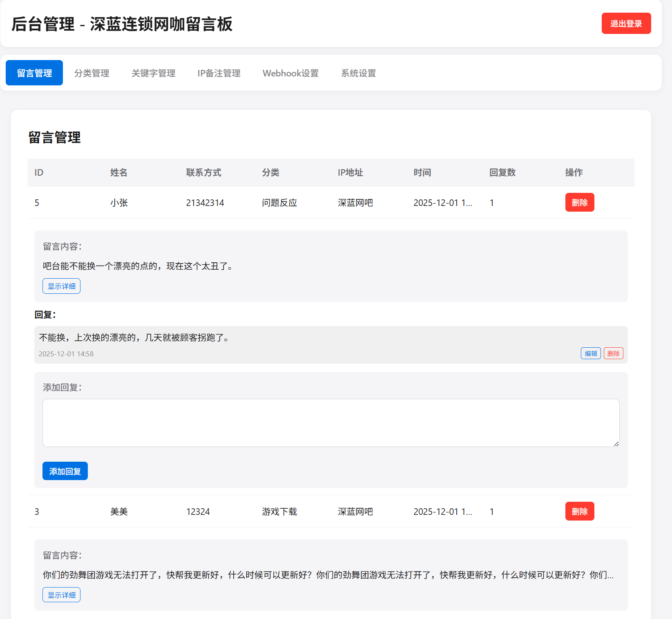Screen dimensions: 672x619
Task: Click the 退出登录 button
Action: pos(626,23)
